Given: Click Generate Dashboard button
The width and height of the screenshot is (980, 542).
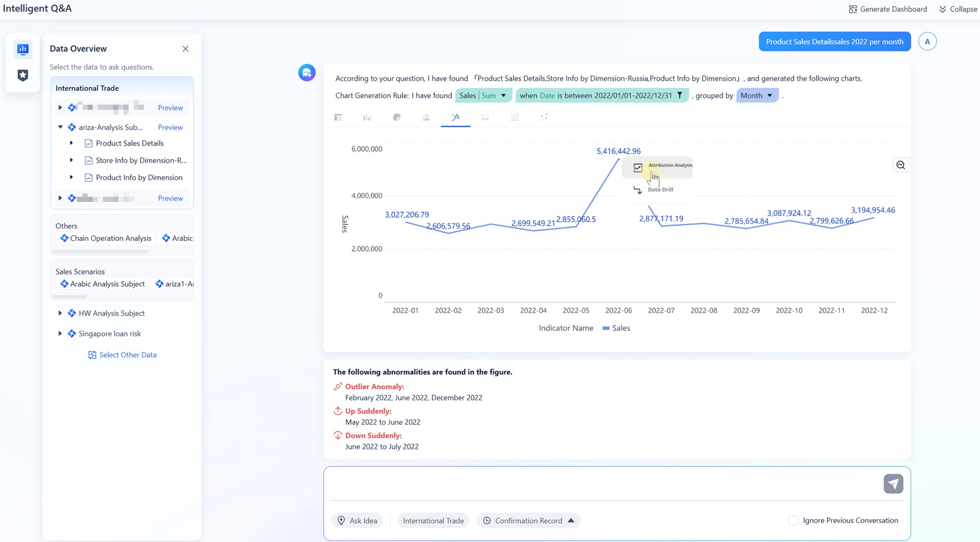Looking at the screenshot, I should click(x=888, y=9).
